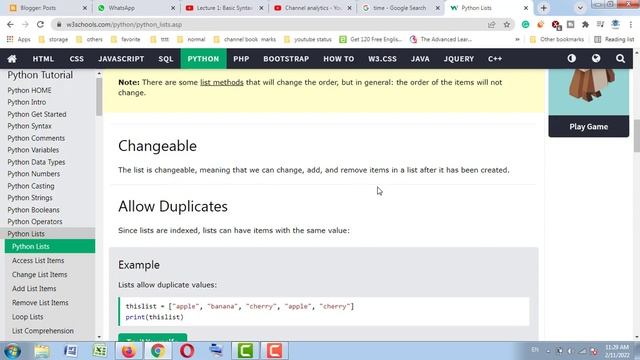Go to W3Schools home icon
640x360 pixels.
pyautogui.click(x=12, y=59)
